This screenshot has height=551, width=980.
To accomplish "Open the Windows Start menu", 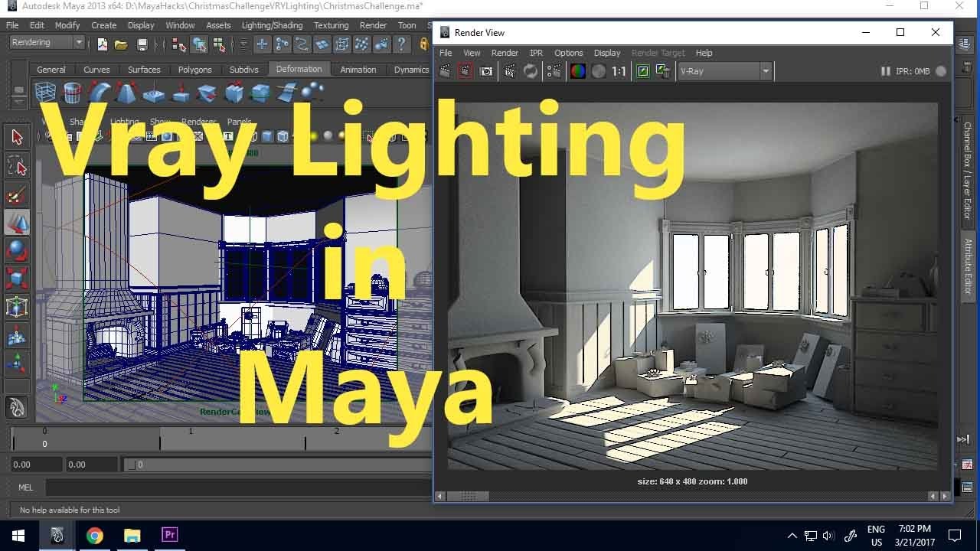I will pyautogui.click(x=18, y=536).
